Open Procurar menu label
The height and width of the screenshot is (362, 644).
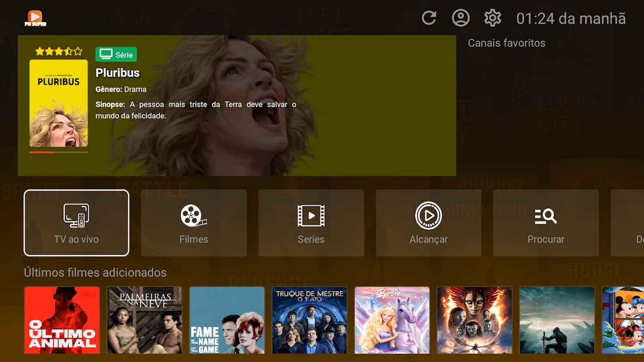coord(546,239)
